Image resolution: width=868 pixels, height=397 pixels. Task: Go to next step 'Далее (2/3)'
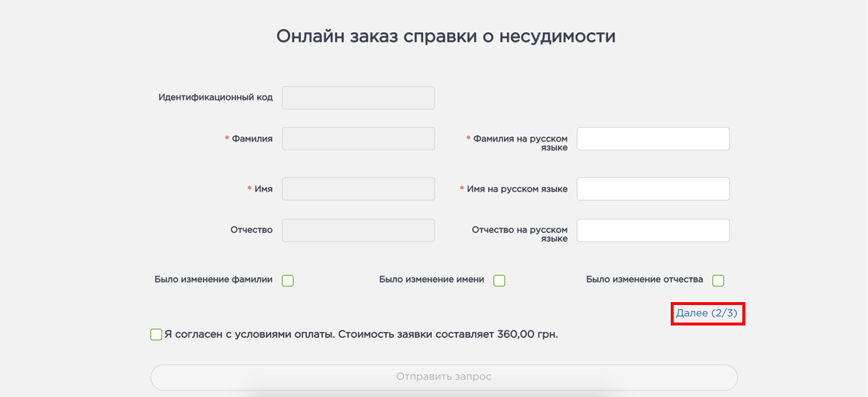point(707,313)
